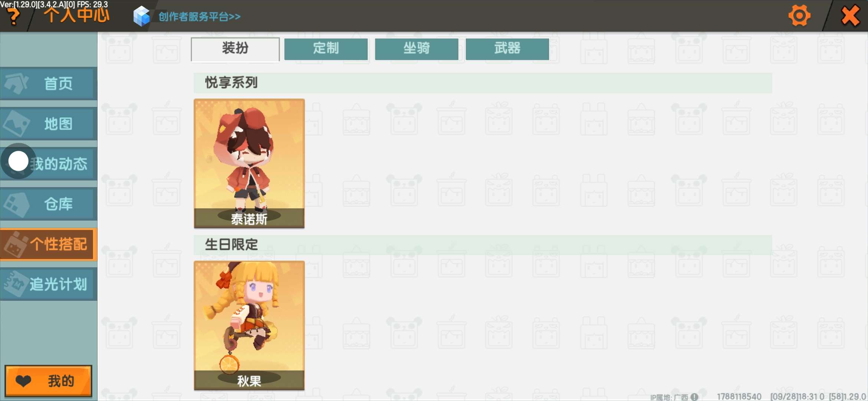Open the settings gear icon
868x401 pixels.
tap(799, 16)
